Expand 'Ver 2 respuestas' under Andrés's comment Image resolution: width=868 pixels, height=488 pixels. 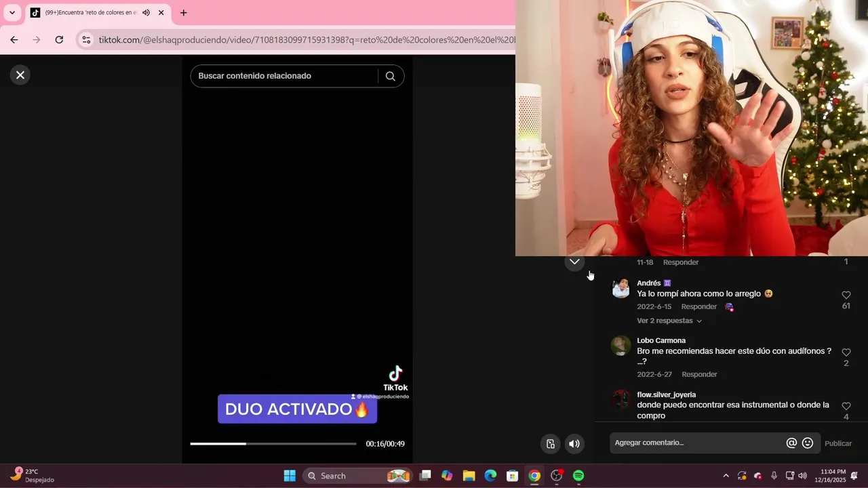[x=669, y=321]
